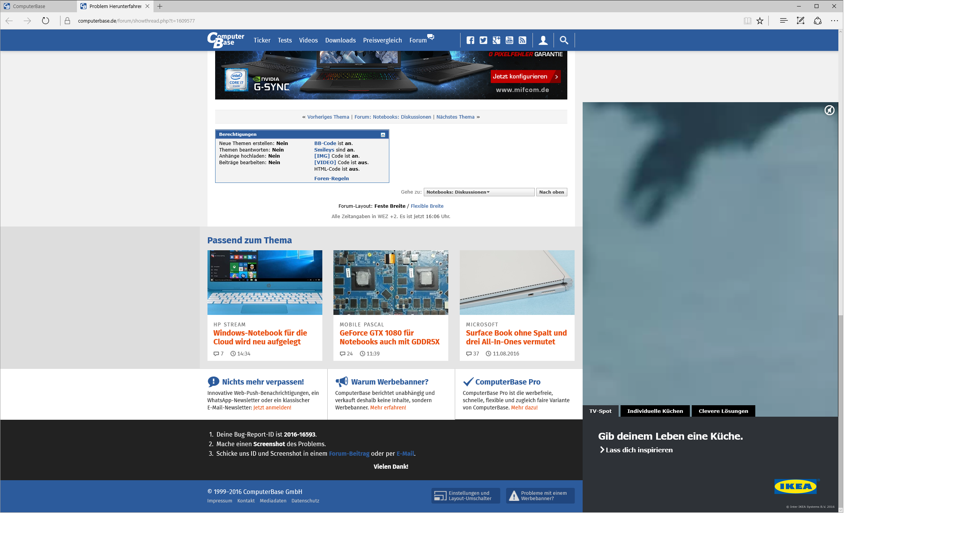
Task: Click the RSS feed icon
Action: click(x=523, y=40)
